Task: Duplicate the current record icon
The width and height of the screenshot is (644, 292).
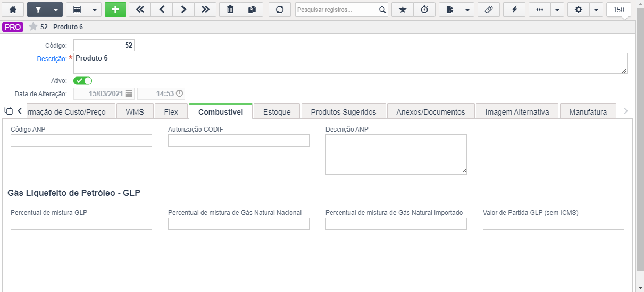Action: tap(252, 10)
